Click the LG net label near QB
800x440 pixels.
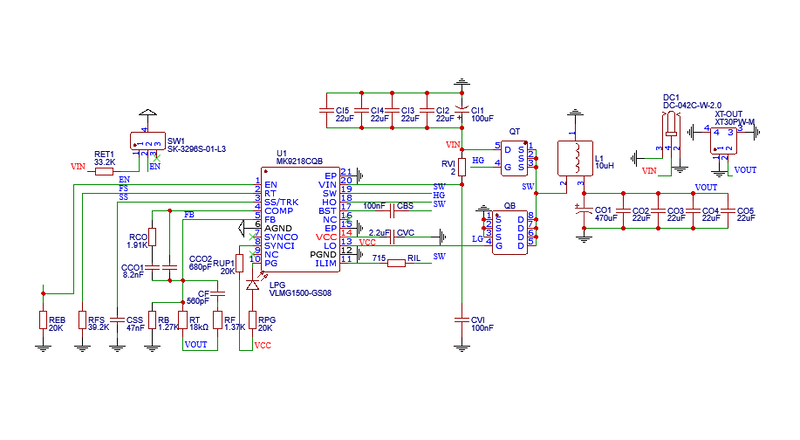(478, 239)
